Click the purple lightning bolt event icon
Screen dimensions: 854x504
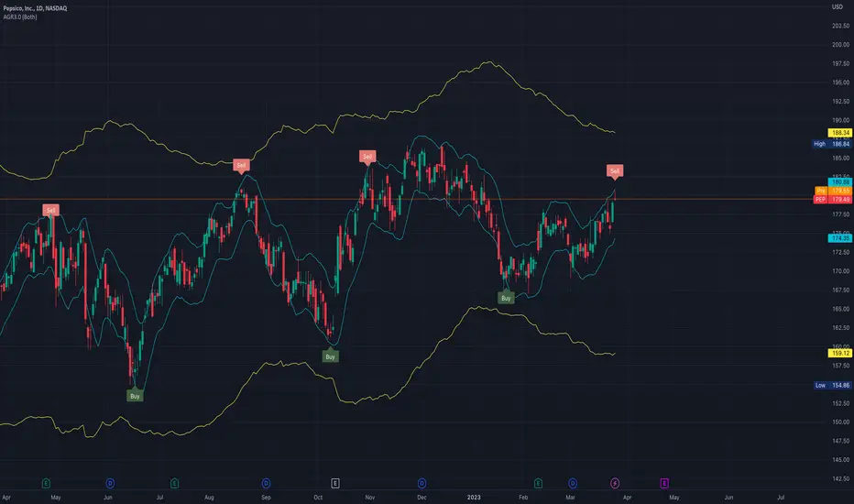pyautogui.click(x=615, y=483)
